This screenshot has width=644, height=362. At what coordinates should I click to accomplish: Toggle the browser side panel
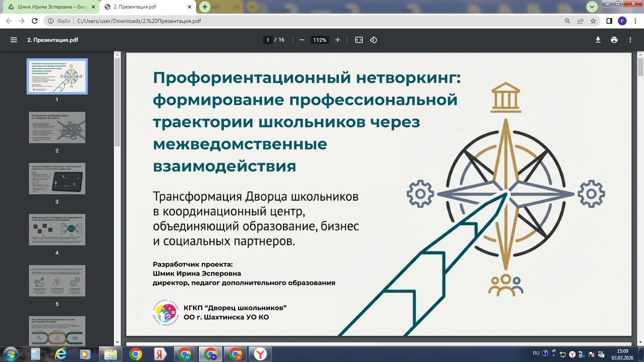[x=609, y=21]
